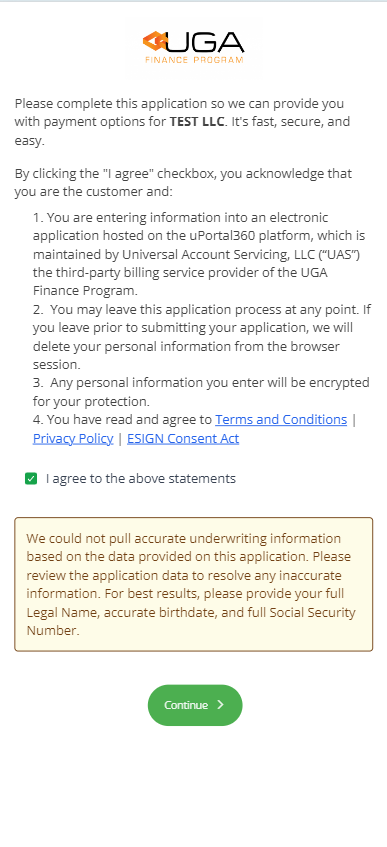The width and height of the screenshot is (387, 847).
Task: Click the green Continue button
Action: pyautogui.click(x=195, y=705)
